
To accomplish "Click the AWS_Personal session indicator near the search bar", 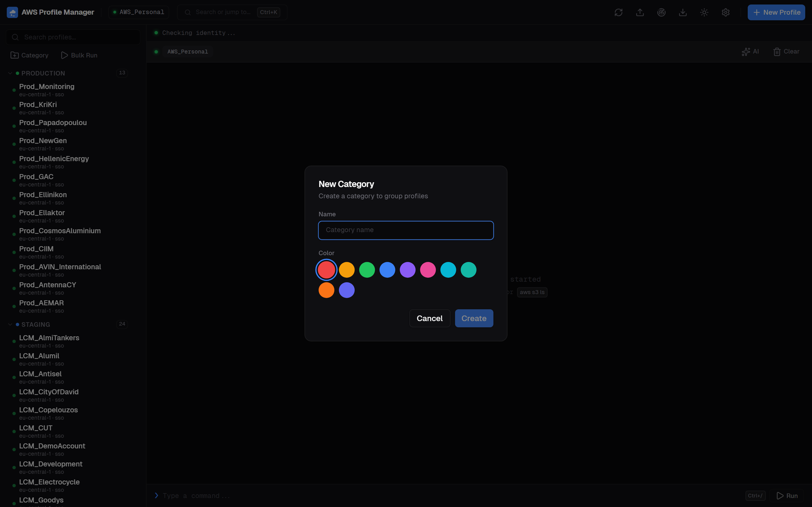I will 138,12.
